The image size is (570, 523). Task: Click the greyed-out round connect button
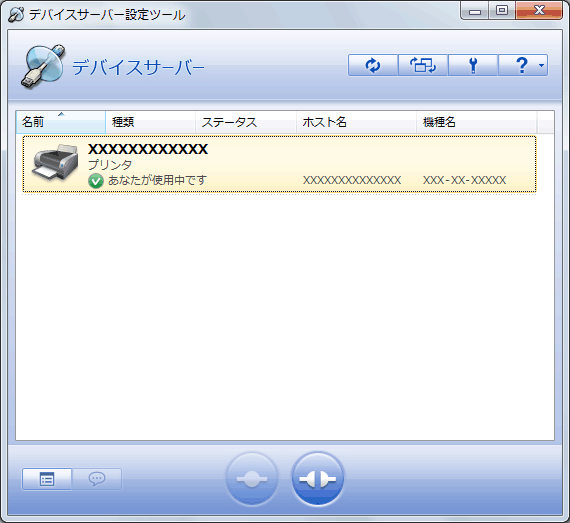coord(252,479)
